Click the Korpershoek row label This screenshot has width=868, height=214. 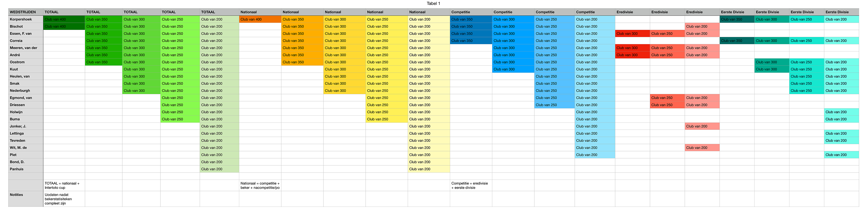[x=21, y=19]
